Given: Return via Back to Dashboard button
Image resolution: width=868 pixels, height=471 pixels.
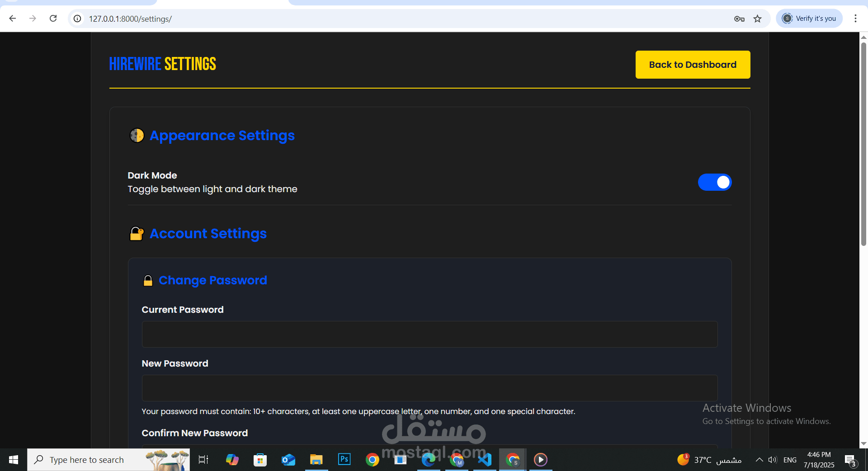Looking at the screenshot, I should [693, 65].
